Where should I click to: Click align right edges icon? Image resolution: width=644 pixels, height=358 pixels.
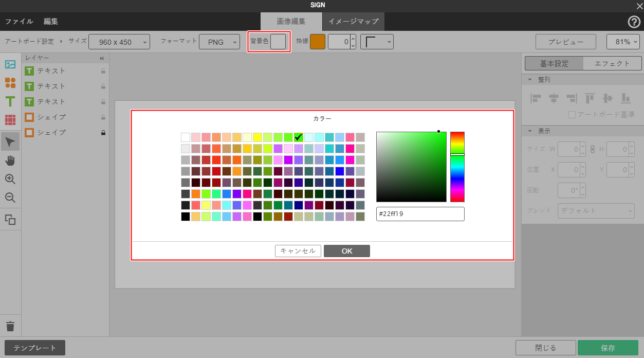[572, 98]
